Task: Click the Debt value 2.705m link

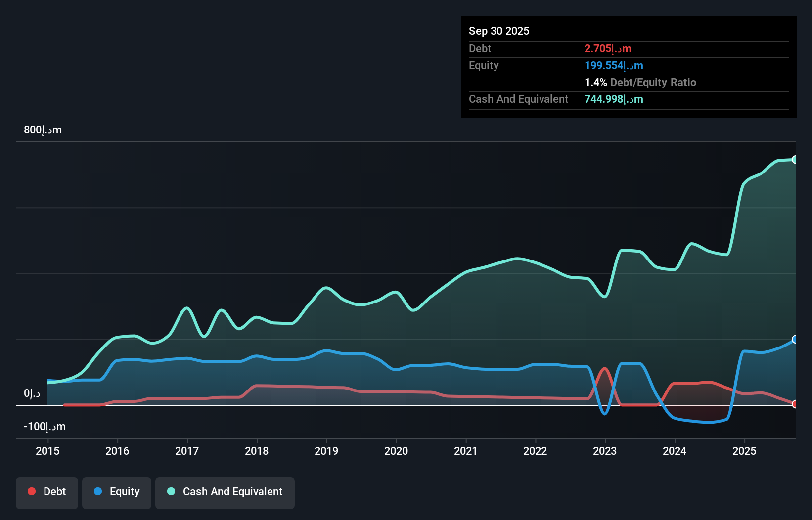Action: [607, 48]
